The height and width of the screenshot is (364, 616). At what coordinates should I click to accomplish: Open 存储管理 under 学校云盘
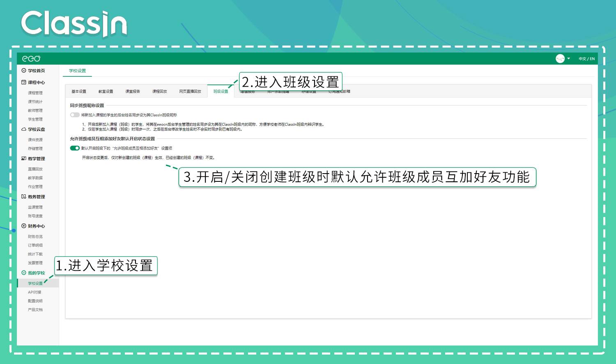pyautogui.click(x=35, y=149)
